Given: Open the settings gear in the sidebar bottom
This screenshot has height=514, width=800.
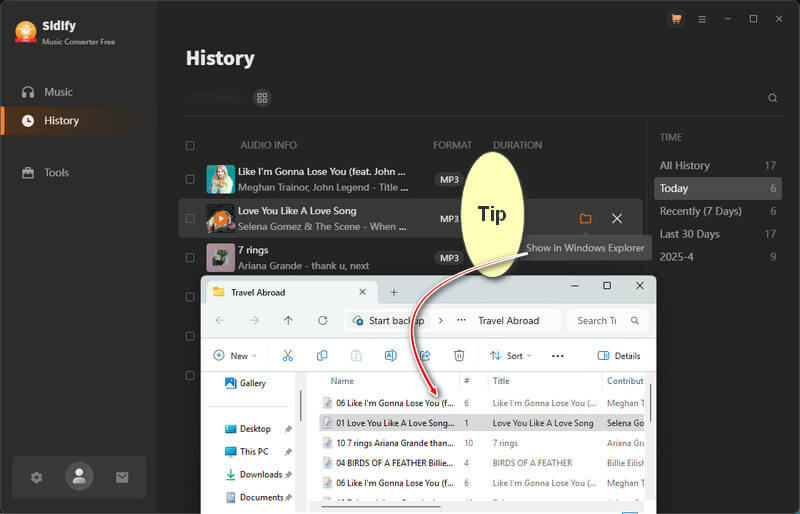Looking at the screenshot, I should click(37, 477).
